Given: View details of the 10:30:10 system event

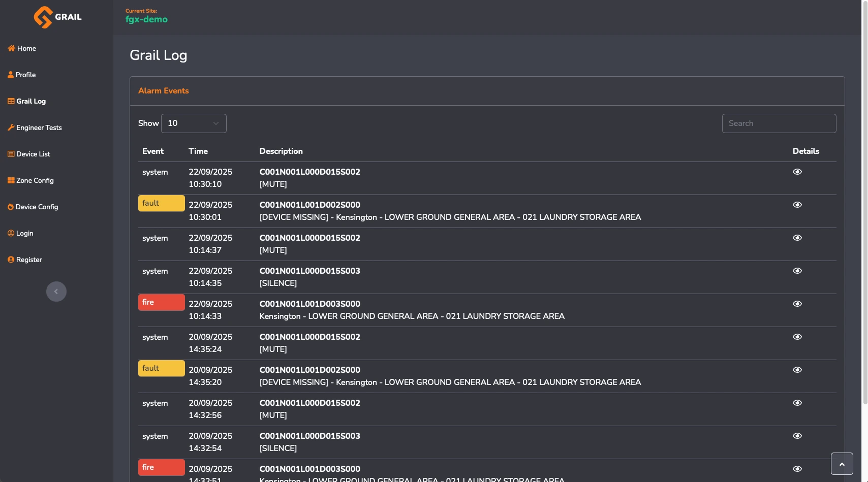Looking at the screenshot, I should pyautogui.click(x=797, y=172).
